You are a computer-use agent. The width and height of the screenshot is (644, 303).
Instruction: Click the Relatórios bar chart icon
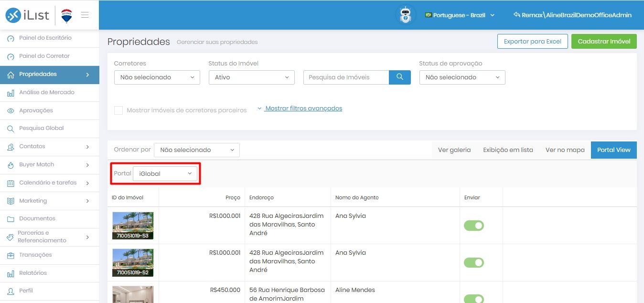coord(11,273)
